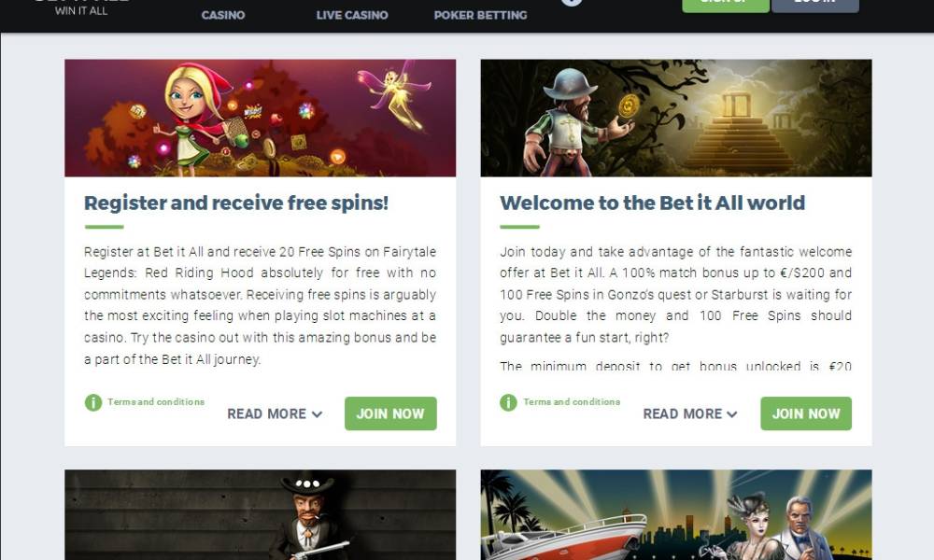Click the Gonzo's Quest pyramid banner image
This screenshot has width=934, height=560.
pos(676,118)
